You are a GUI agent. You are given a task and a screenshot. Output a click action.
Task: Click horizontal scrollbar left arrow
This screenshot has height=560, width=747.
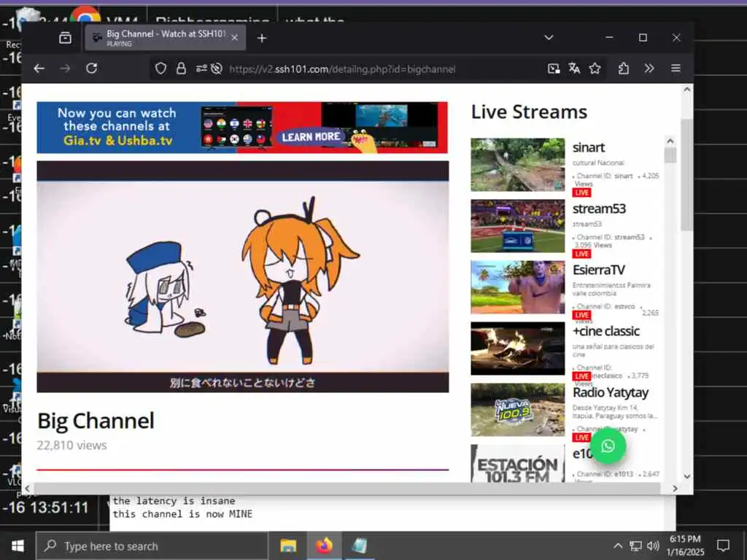[27, 488]
